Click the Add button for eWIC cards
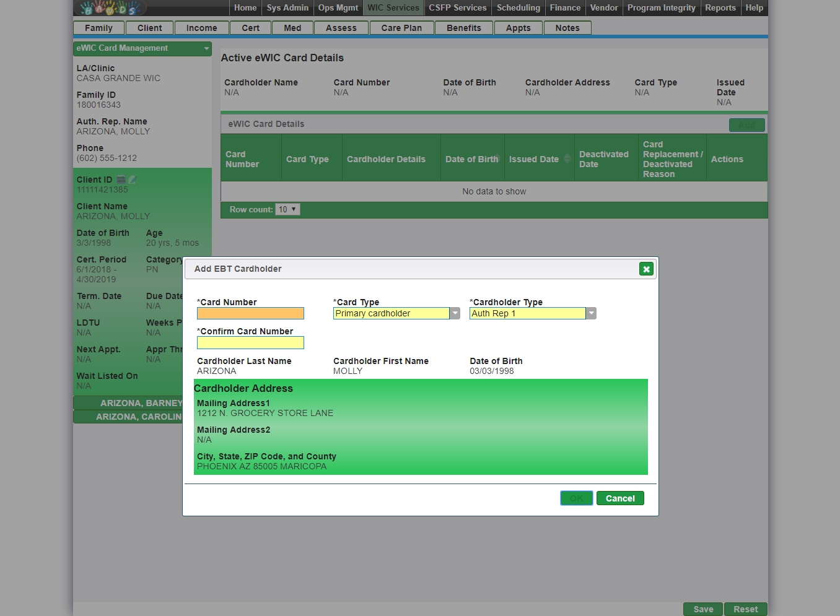The image size is (840, 616). [746, 125]
